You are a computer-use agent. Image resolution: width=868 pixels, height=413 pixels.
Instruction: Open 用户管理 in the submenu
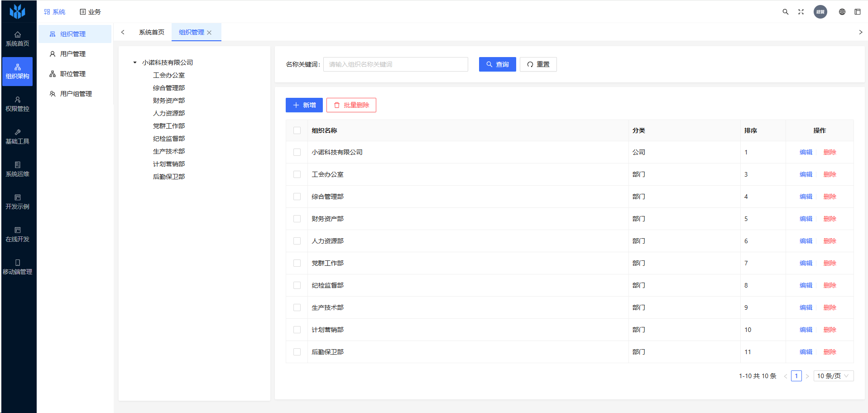72,54
